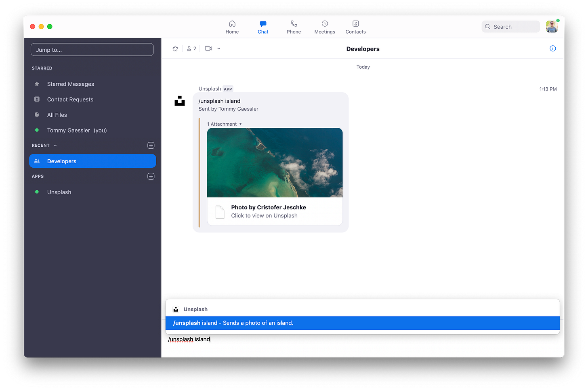Open the Home tab icon
The height and width of the screenshot is (390, 588).
click(x=232, y=27)
